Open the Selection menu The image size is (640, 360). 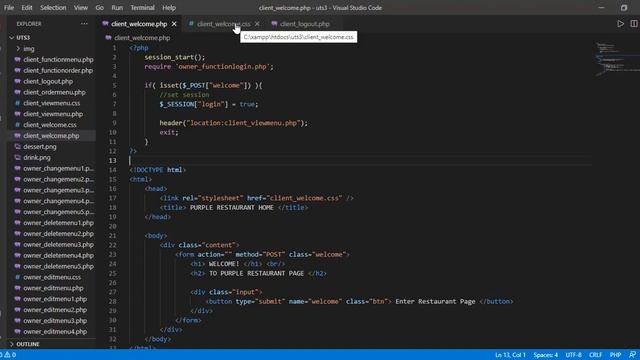click(x=53, y=8)
